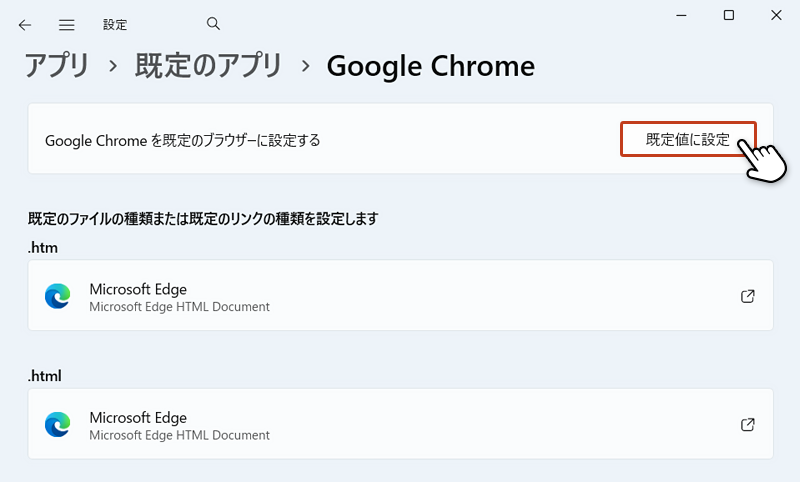Open external link icon in the .htm row

pos(747,296)
